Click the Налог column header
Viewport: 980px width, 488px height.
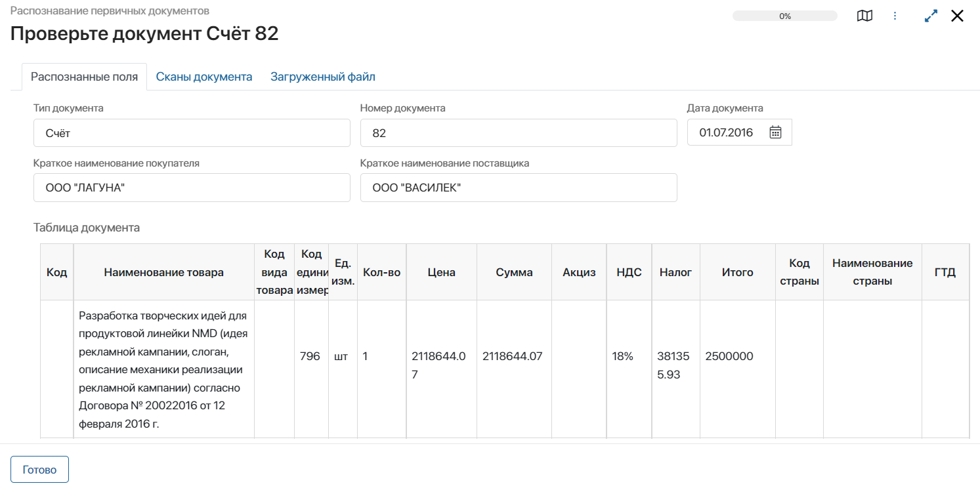(676, 272)
